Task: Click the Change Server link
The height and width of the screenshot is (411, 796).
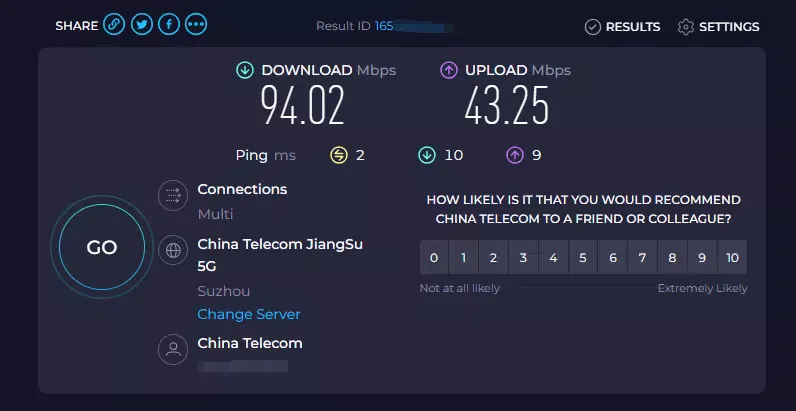Action: point(249,314)
